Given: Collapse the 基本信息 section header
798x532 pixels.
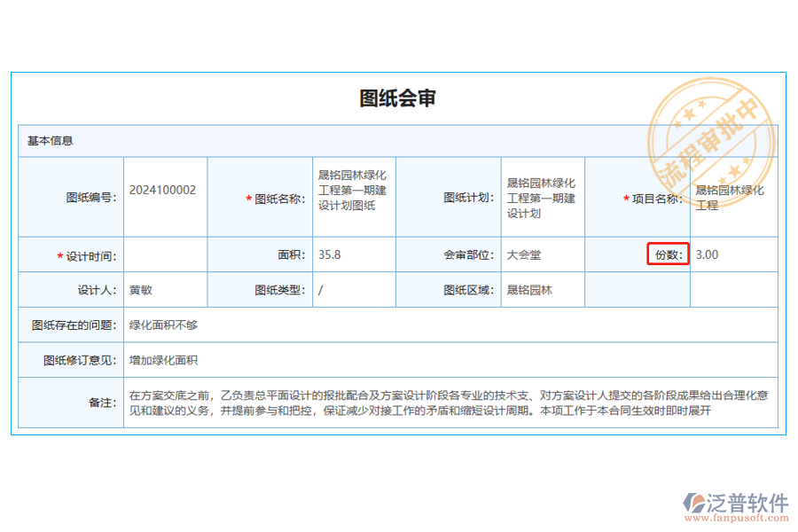Looking at the screenshot, I should point(49,140).
